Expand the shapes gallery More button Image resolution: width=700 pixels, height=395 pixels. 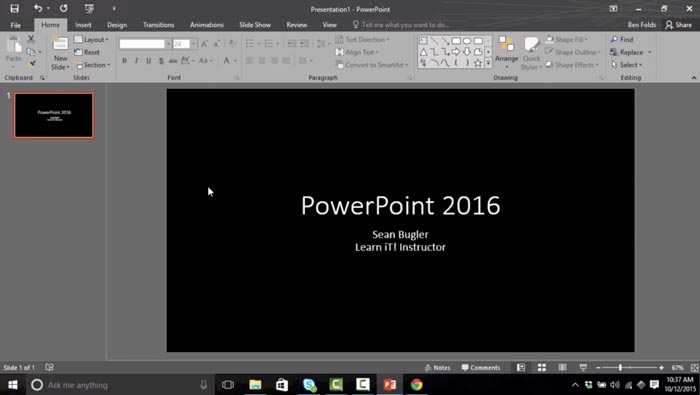pyautogui.click(x=488, y=63)
